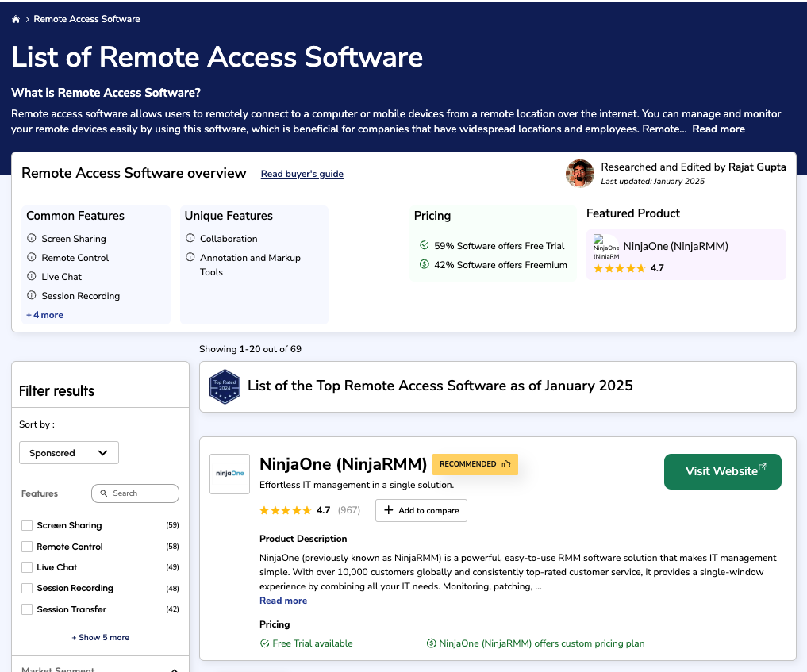This screenshot has height=672, width=807.
Task: Open Rajat Gupta author name
Action: point(756,167)
